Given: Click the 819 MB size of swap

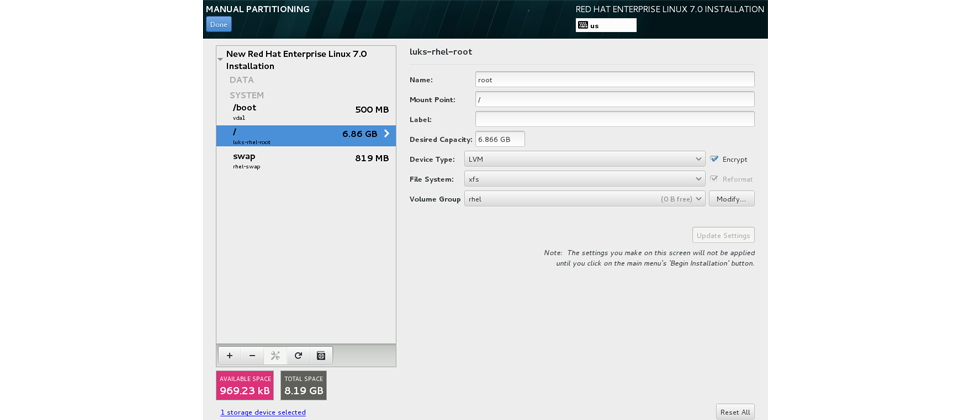Looking at the screenshot, I should pos(372,158).
